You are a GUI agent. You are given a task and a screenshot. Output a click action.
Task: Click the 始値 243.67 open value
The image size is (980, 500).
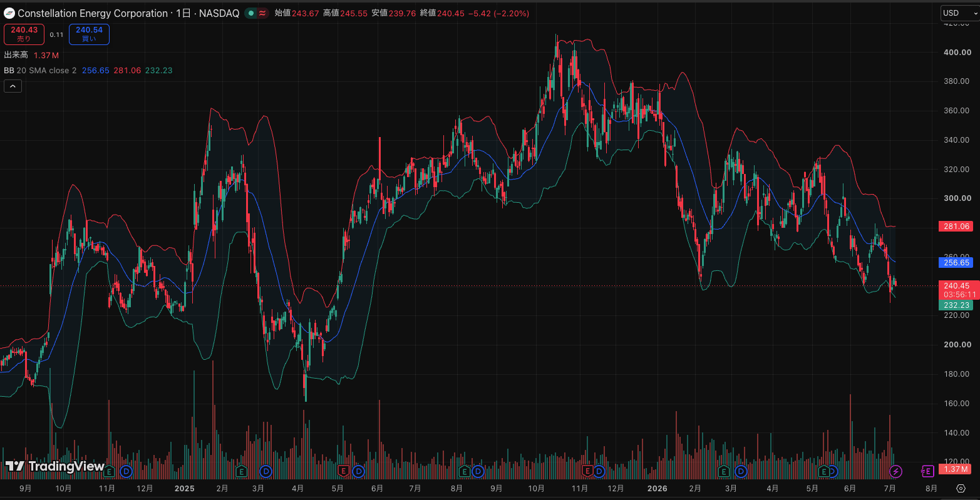[x=297, y=13]
